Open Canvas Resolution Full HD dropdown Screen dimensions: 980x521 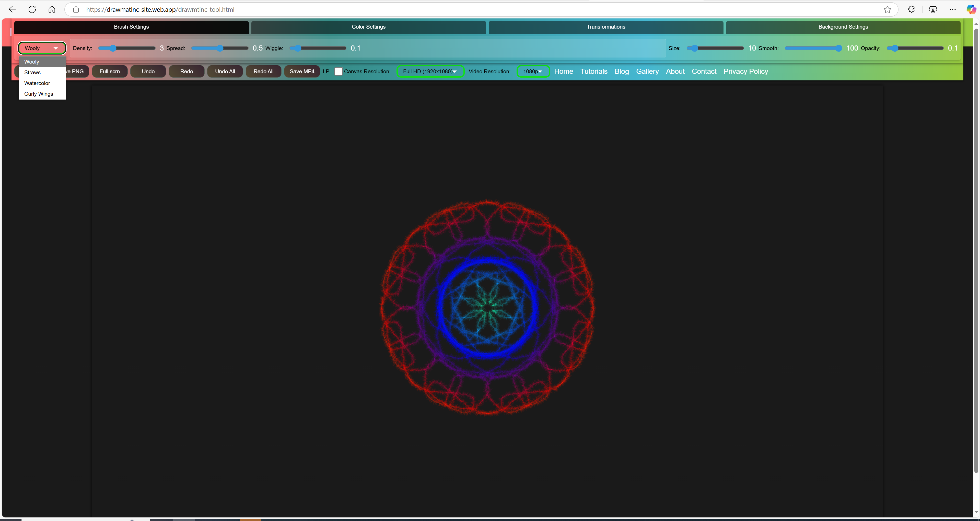(x=430, y=71)
